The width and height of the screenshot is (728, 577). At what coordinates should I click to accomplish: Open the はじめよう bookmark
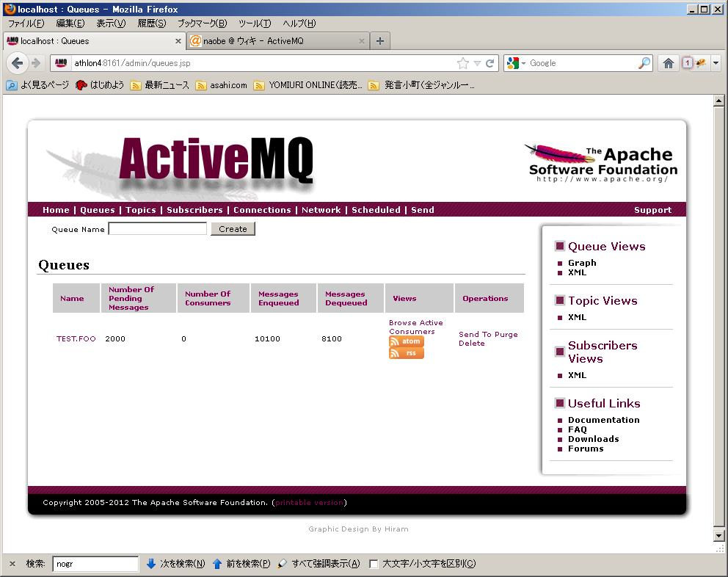point(100,85)
